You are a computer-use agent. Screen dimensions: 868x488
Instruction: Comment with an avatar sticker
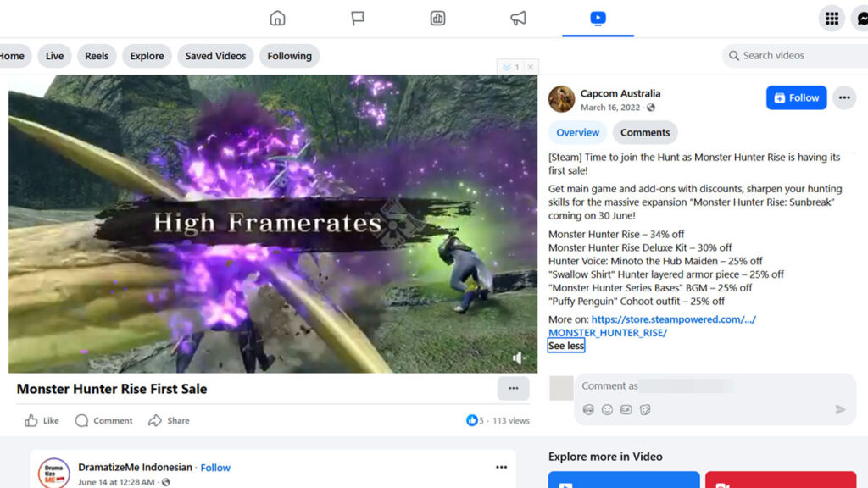588,410
